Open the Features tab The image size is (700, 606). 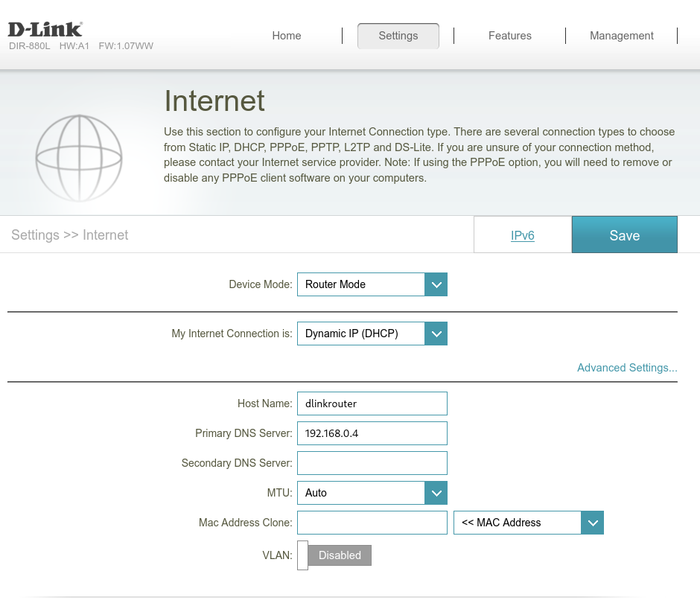(509, 36)
